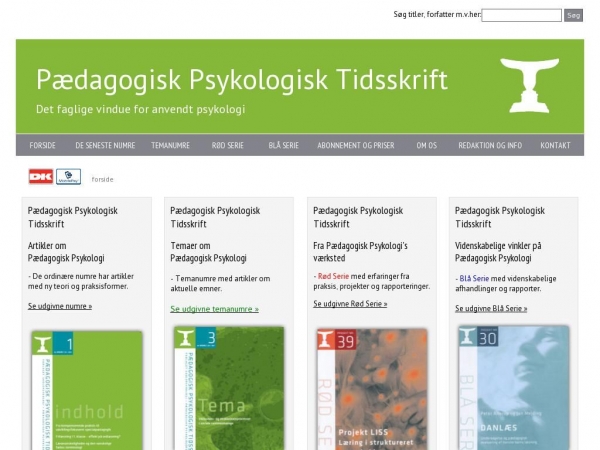Follow the 'Se udgivne temanumre »' link
Viewport: 600px width, 450px height.
[215, 309]
